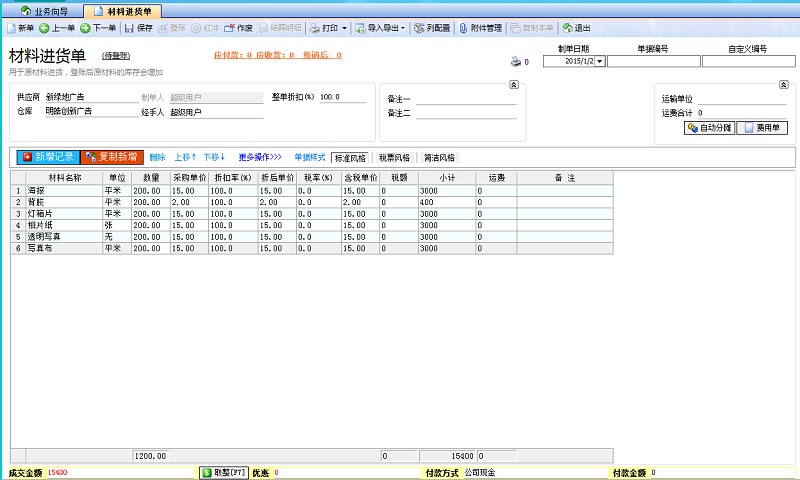
Task: Click the 新增记录 button
Action: point(47,157)
